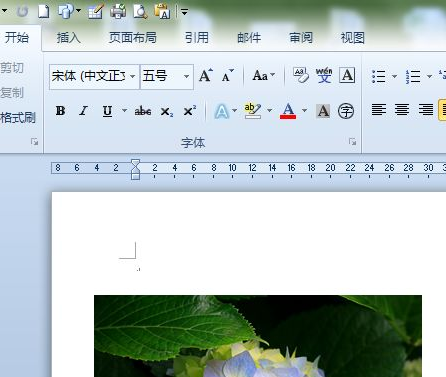Screen dimensions: 446x377
Task: Apply numbered list formatting
Action: click(413, 76)
